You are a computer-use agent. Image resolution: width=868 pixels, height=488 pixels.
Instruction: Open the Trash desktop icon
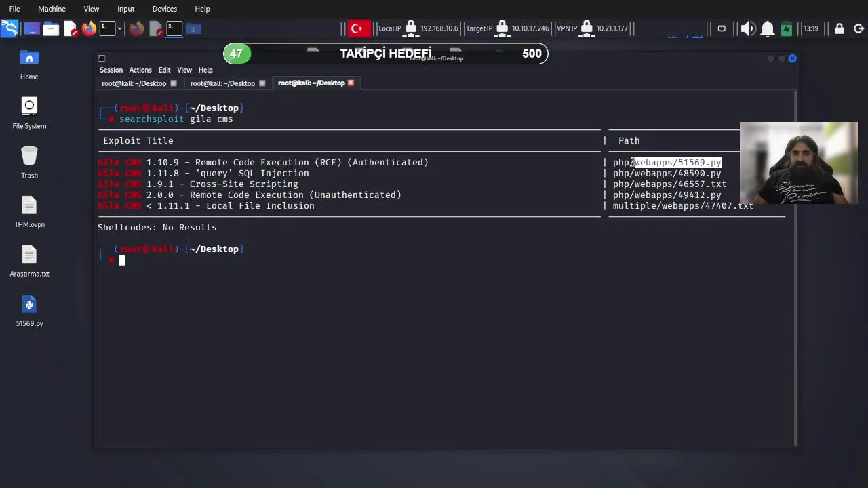(29, 163)
